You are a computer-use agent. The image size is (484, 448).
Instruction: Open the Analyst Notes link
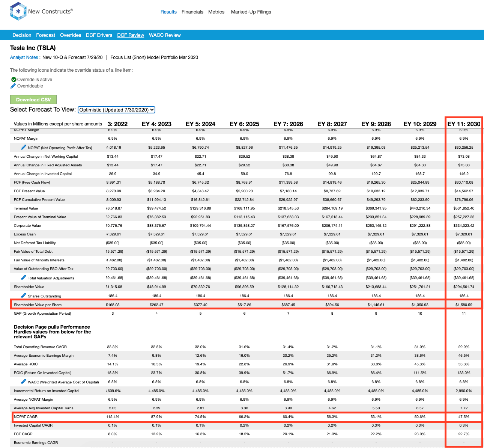coord(24,57)
